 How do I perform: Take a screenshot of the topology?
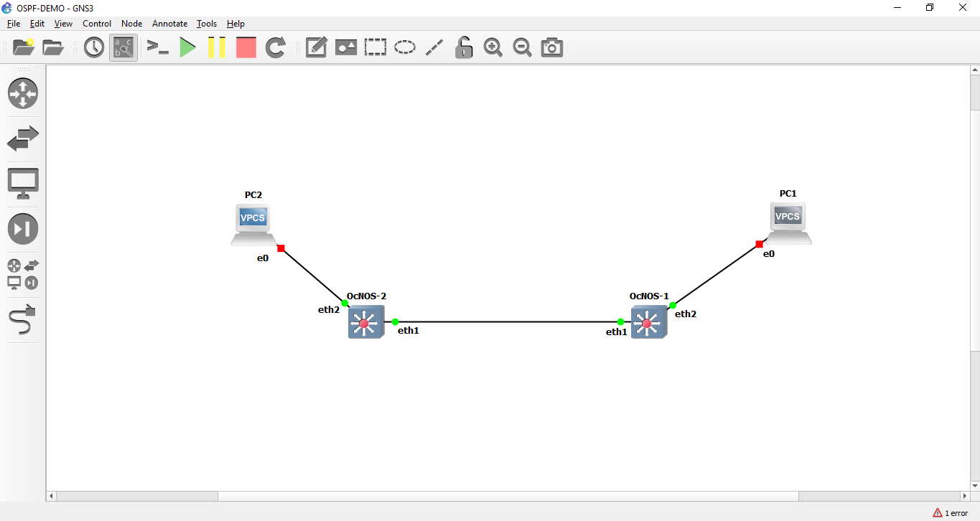[x=551, y=47]
